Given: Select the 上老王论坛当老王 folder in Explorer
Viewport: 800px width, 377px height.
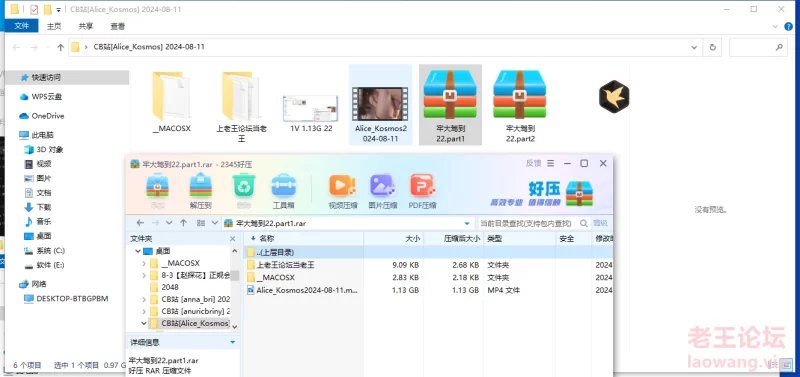Looking at the screenshot, I should click(x=241, y=106).
